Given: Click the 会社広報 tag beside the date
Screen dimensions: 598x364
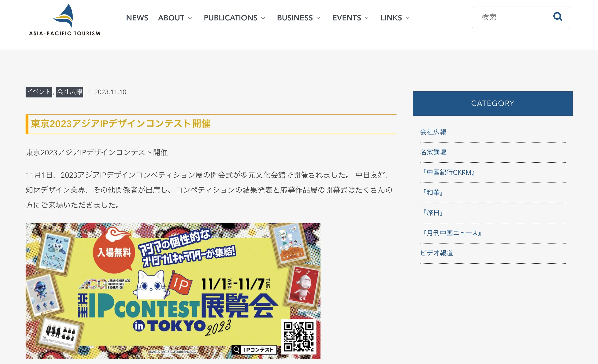Looking at the screenshot, I should [70, 92].
